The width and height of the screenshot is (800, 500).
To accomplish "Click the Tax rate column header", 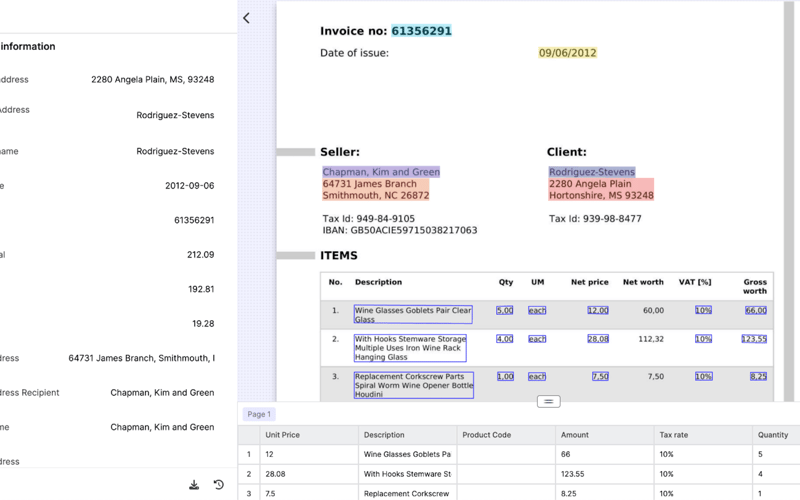I will 703,435.
